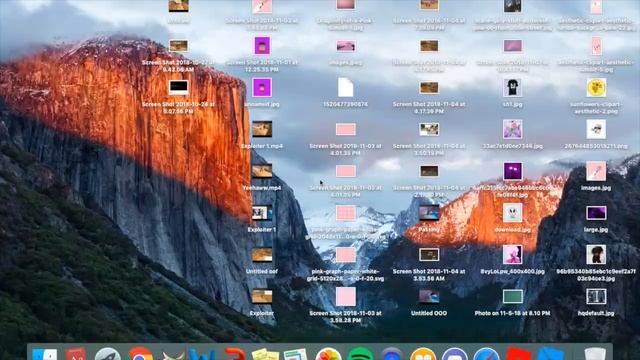The image size is (640, 360).
Task: Select the large.jpg purple image
Action: tap(596, 213)
